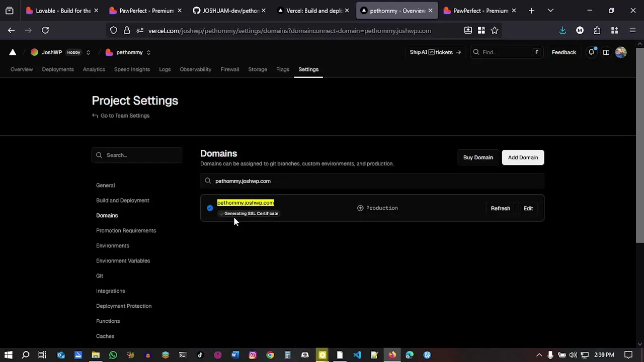The image size is (644, 362).
Task: Click the grid extension icon in address bar
Action: coord(481,31)
